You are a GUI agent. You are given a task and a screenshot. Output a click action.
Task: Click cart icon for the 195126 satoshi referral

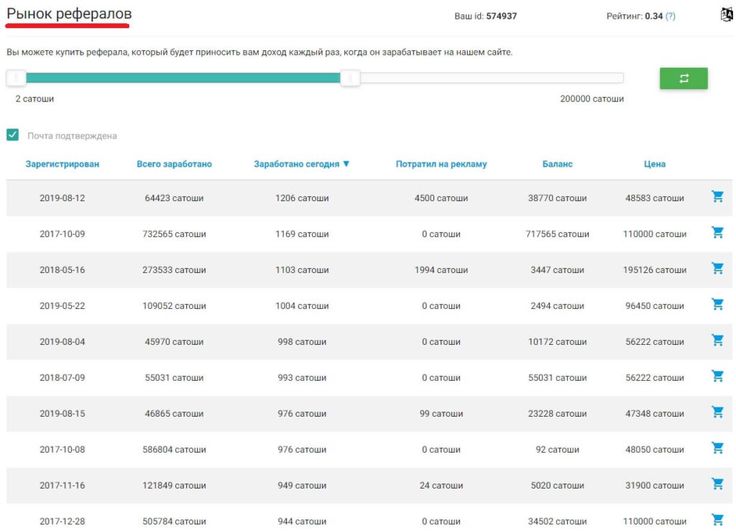pos(717,269)
